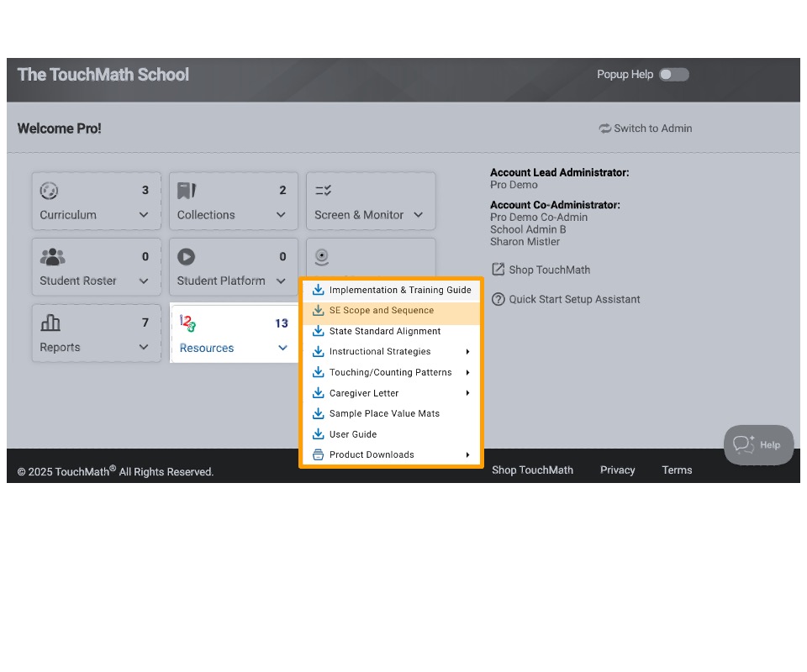Click the Resources tile label

tap(207, 348)
